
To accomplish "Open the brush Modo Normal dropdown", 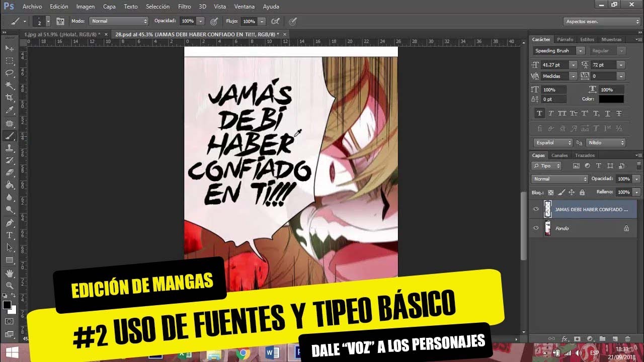I will (119, 21).
